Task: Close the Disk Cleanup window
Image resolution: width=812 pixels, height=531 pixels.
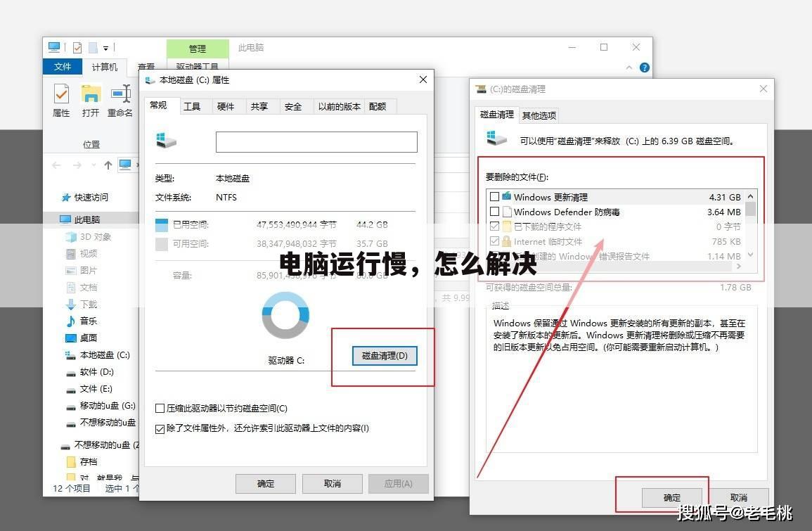Action: pos(763,89)
